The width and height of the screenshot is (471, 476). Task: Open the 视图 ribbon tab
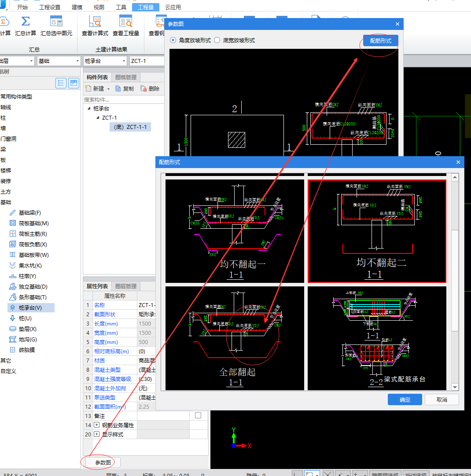click(99, 7)
